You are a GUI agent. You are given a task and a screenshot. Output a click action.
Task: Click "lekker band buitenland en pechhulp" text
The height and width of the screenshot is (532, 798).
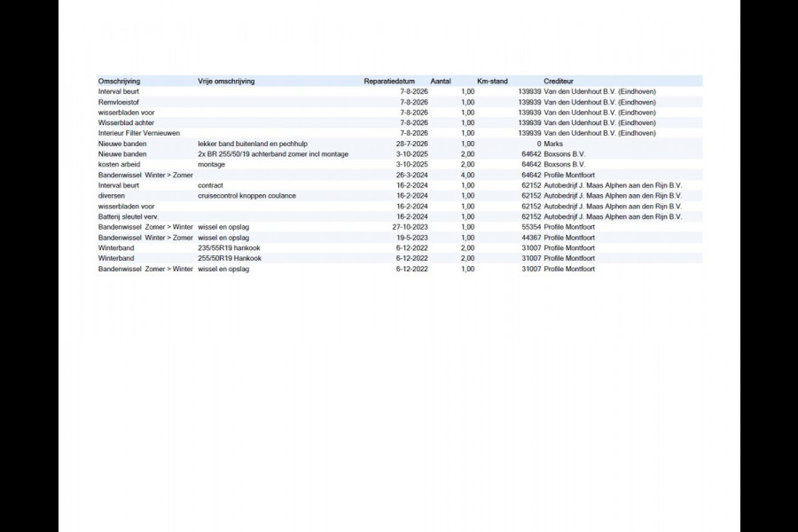point(253,144)
